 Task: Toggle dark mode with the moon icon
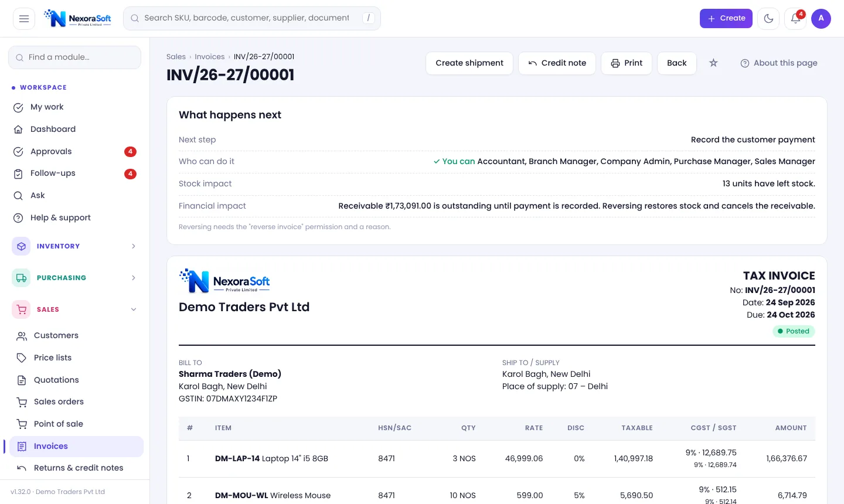point(768,19)
